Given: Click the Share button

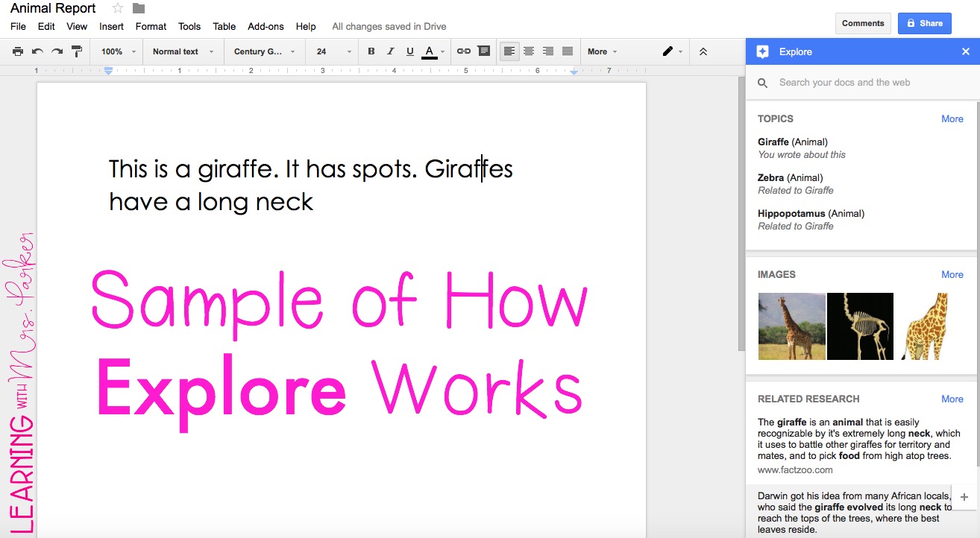Looking at the screenshot, I should (925, 23).
